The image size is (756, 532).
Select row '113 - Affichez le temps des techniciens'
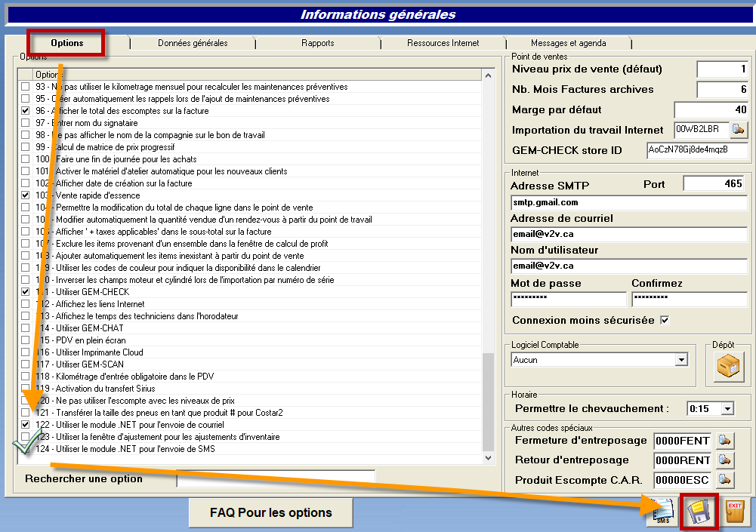[x=250, y=316]
